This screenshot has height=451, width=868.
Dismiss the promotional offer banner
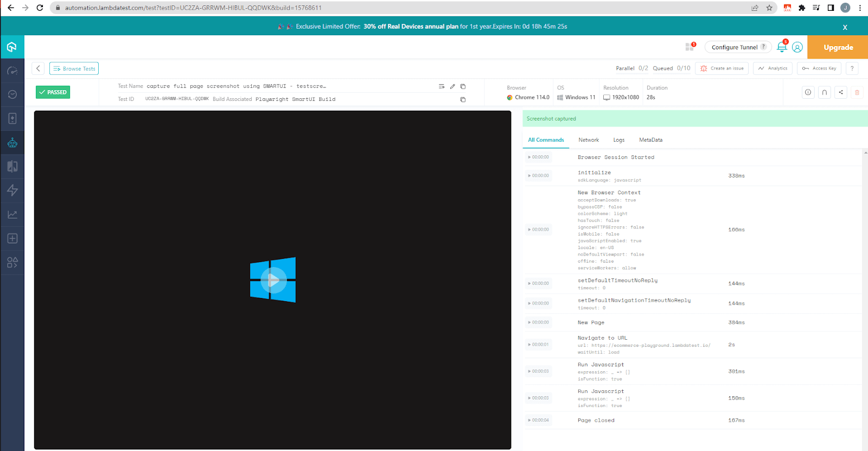tap(845, 27)
